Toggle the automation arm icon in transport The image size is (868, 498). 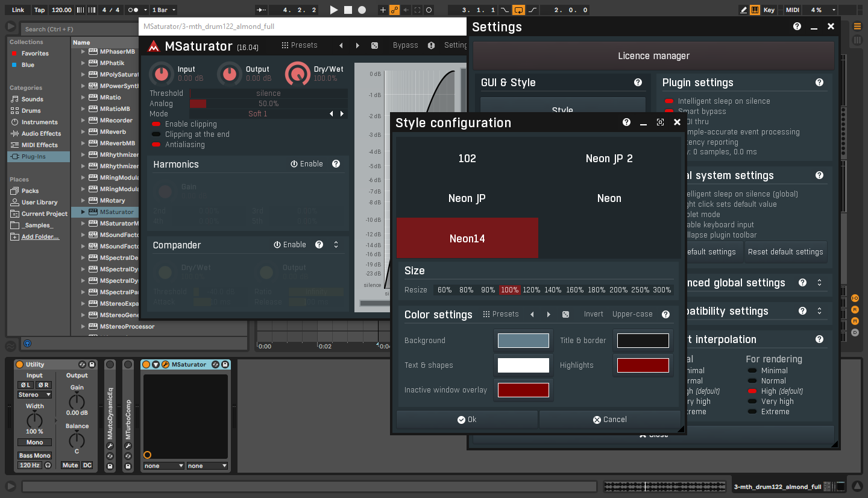tap(395, 10)
